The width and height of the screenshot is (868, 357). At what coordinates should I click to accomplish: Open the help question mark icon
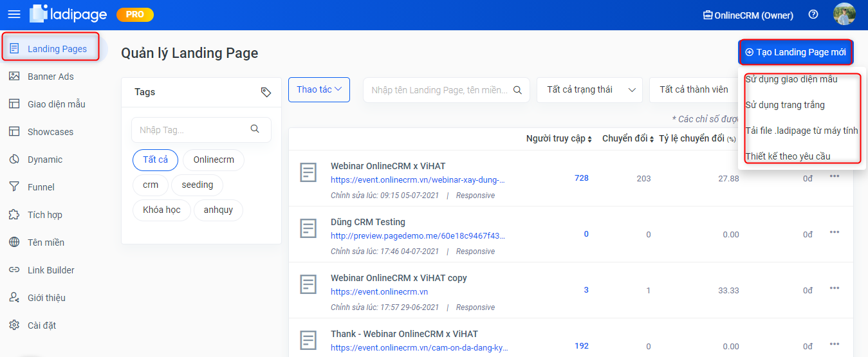click(x=813, y=14)
